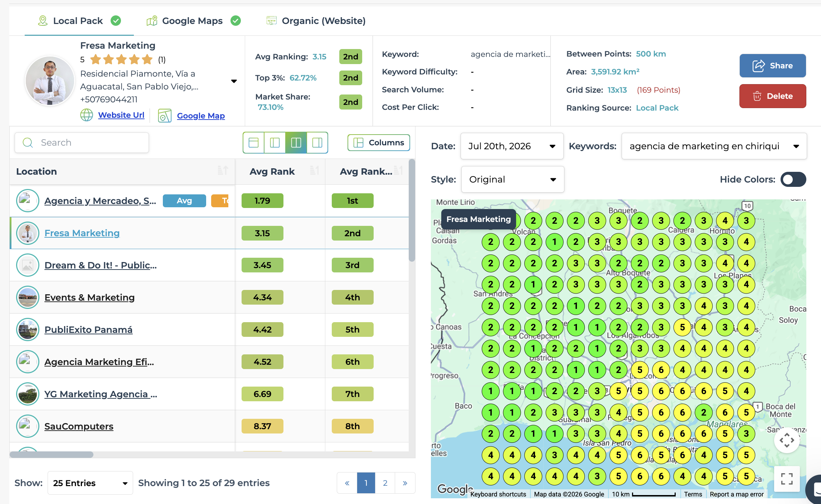Open the Website Url link
The image size is (821, 504).
121,115
